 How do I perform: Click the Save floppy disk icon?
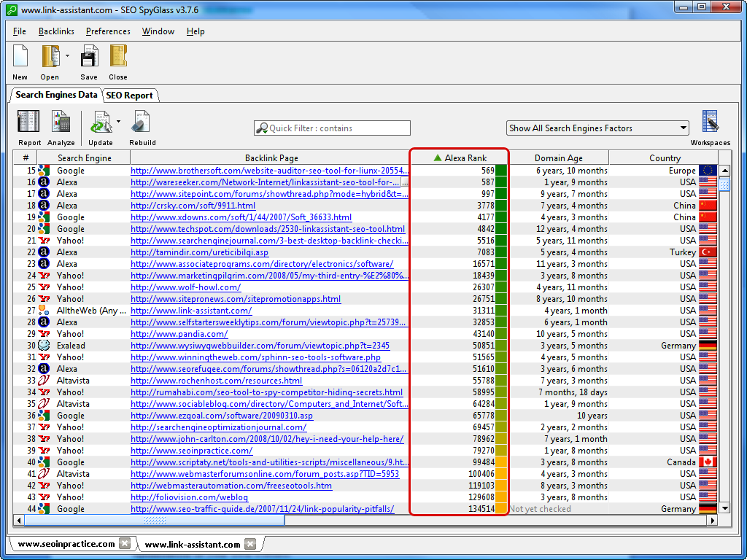pos(88,56)
